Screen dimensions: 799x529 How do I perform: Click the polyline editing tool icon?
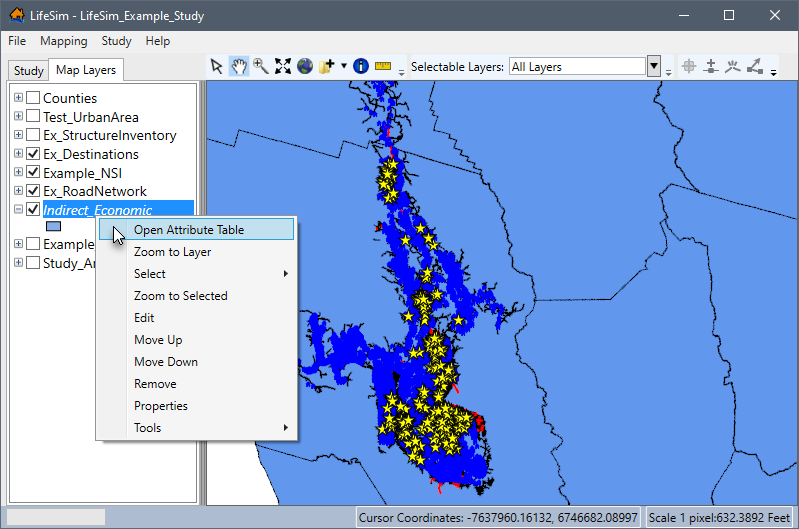[733, 66]
